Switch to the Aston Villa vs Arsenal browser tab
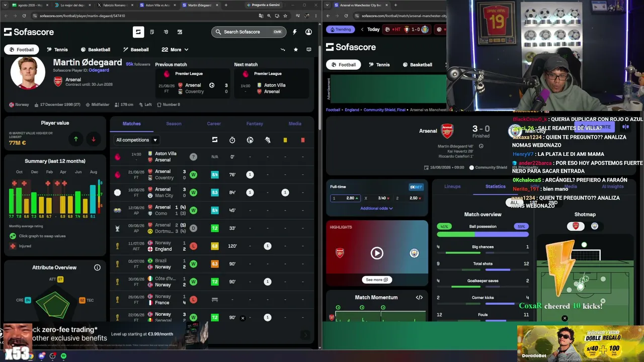644x362 pixels. [157, 5]
